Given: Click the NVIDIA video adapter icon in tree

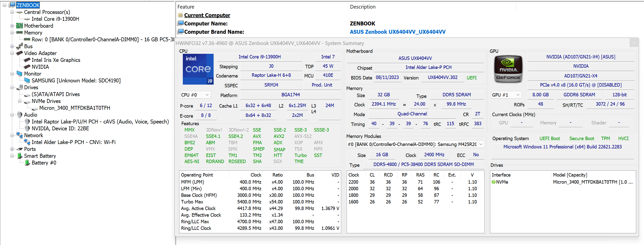Looking at the screenshot, I should 27,67.
